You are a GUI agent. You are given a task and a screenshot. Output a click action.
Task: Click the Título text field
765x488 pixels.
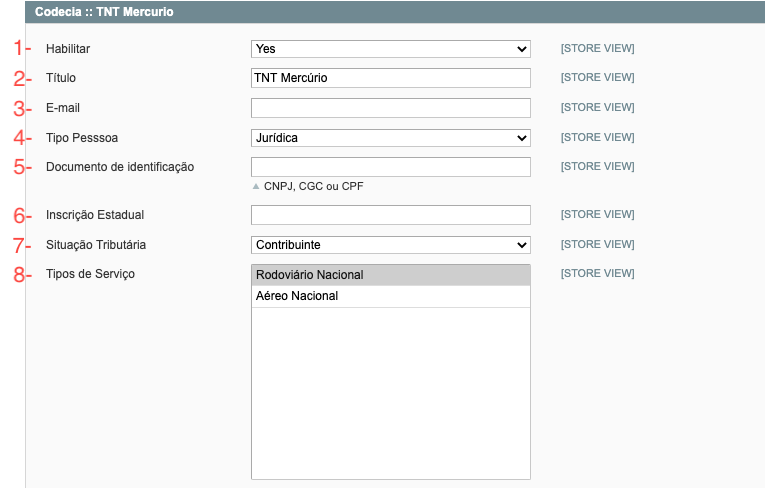click(x=390, y=78)
